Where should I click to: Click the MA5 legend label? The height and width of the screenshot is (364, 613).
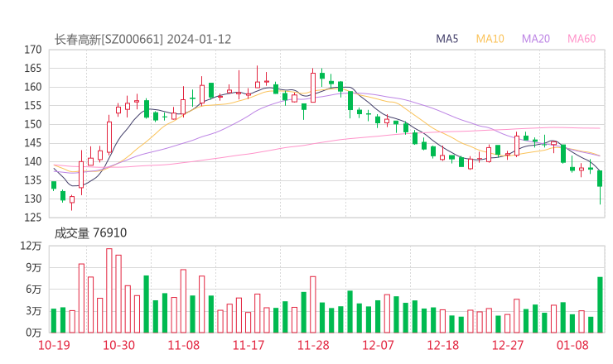pyautogui.click(x=446, y=39)
